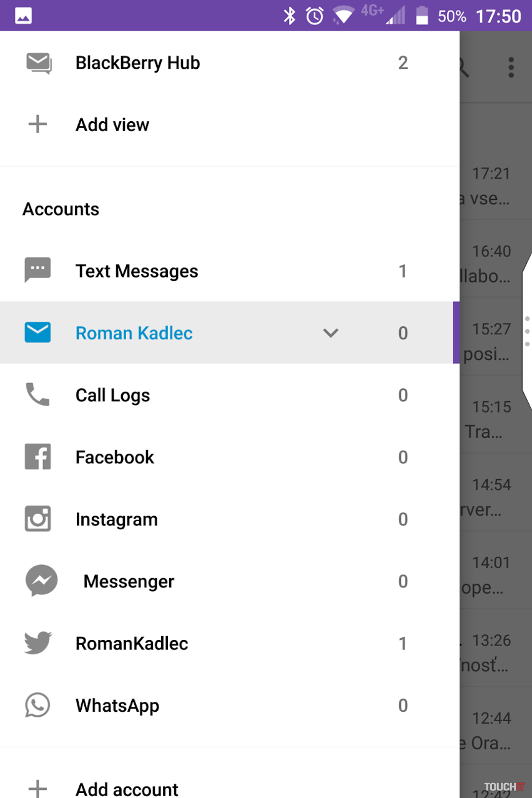Open the Messenger account icon
Screen dimensions: 532x798
click(x=41, y=581)
